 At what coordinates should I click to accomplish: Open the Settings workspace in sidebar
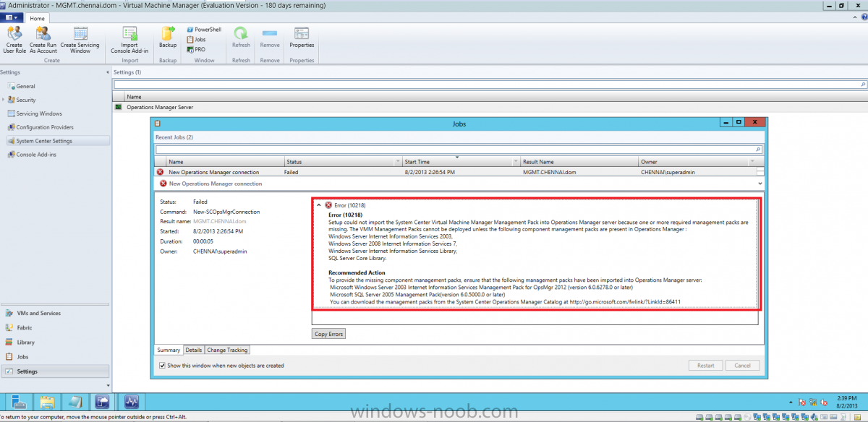pyautogui.click(x=55, y=371)
